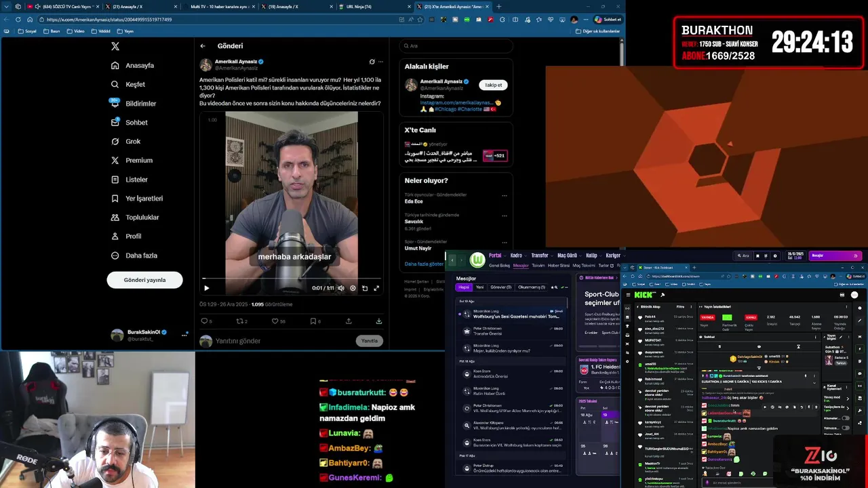Open Profil in the X sidebar
The width and height of the screenshot is (868, 488).
pos(125,237)
